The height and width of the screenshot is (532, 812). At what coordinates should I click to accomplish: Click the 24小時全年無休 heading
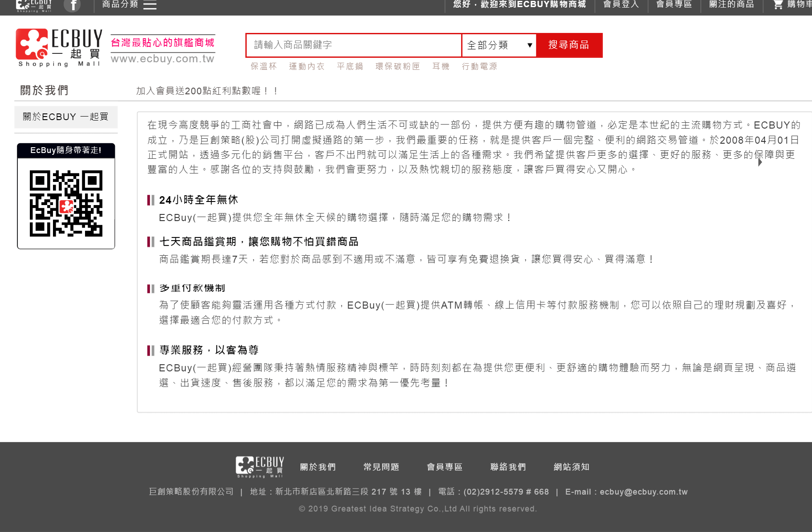pos(199,200)
